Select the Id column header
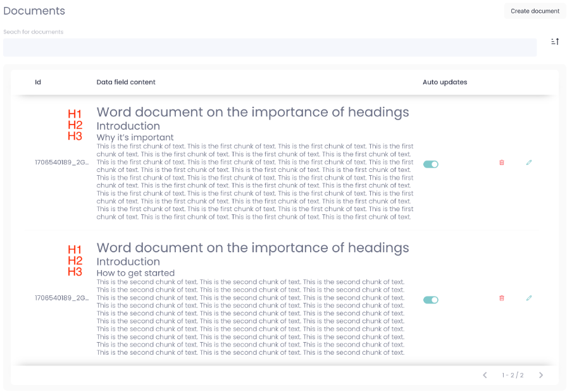572x392 pixels. tap(38, 82)
